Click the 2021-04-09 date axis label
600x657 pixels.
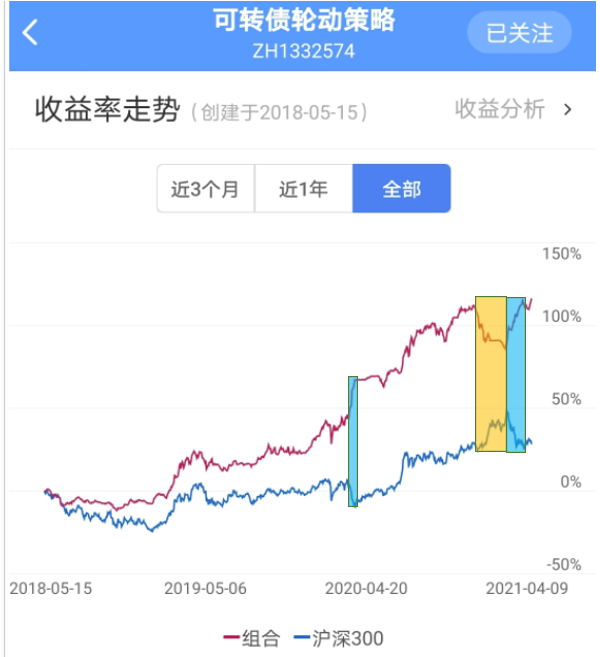[x=527, y=589]
